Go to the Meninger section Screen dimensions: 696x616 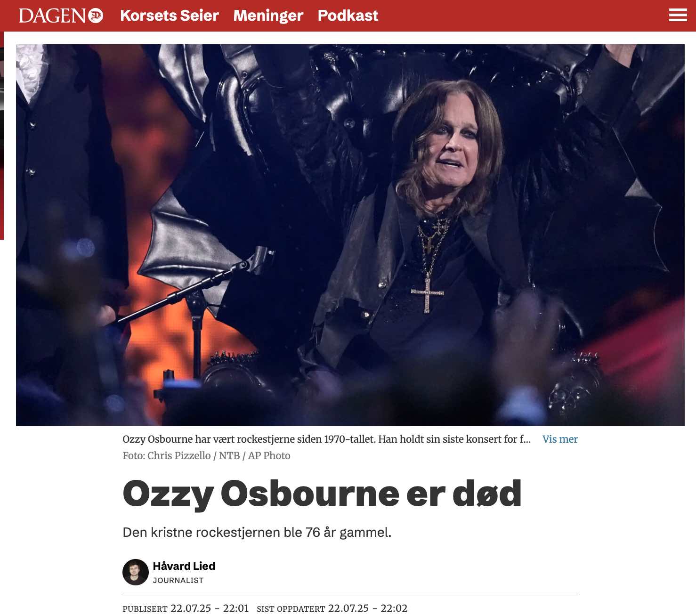pos(268,16)
